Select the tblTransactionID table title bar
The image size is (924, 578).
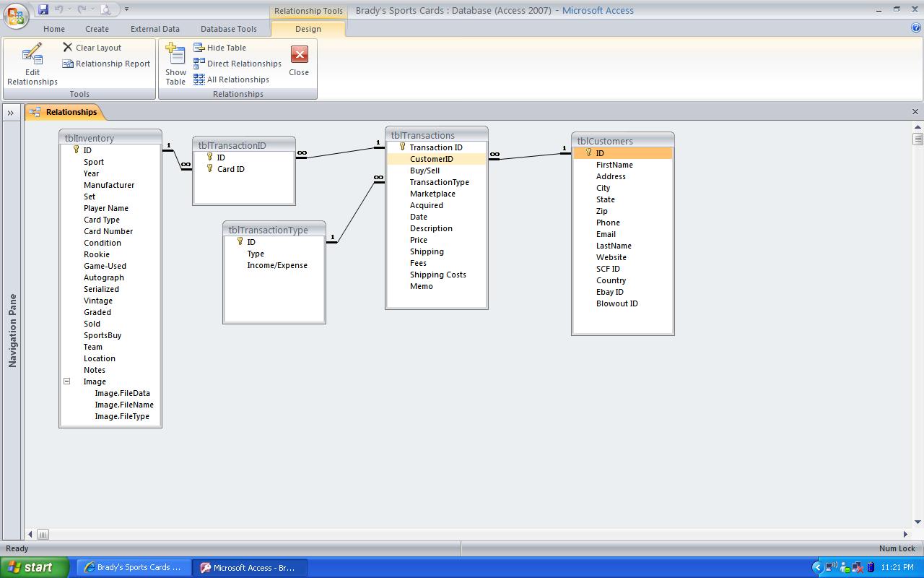pyautogui.click(x=244, y=145)
